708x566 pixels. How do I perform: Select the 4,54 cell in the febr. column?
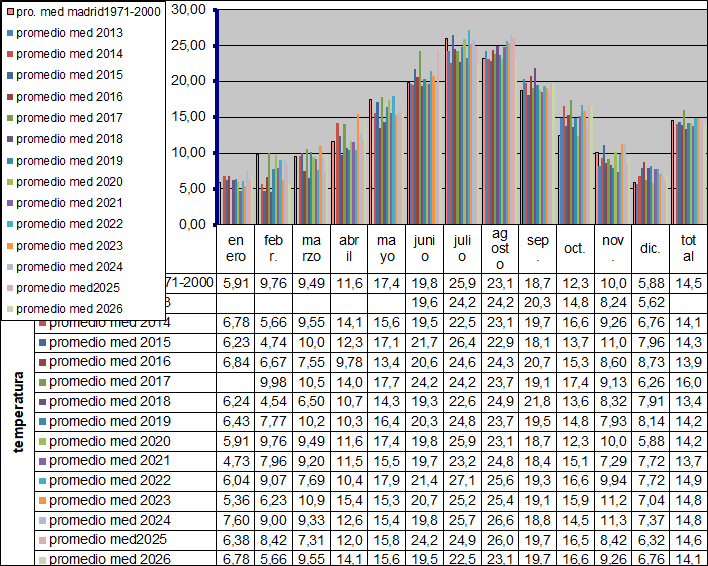click(x=273, y=398)
